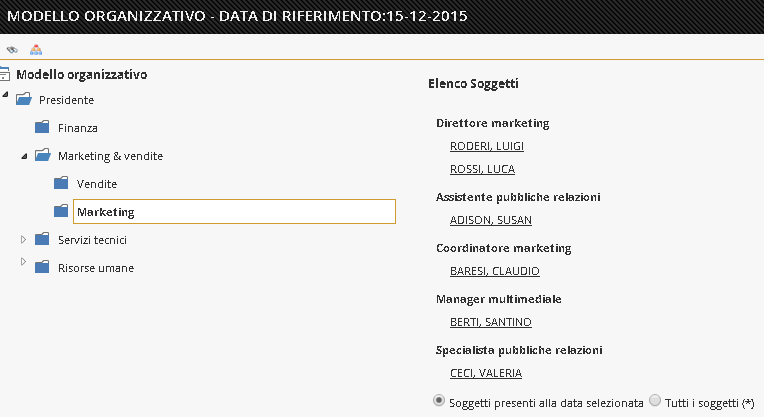Click the Servizi tecnici folder icon
764x417 pixels.
click(42, 239)
